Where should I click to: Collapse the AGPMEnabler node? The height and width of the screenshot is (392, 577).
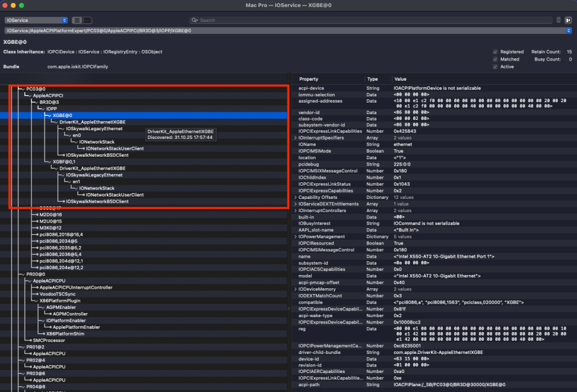point(43,307)
